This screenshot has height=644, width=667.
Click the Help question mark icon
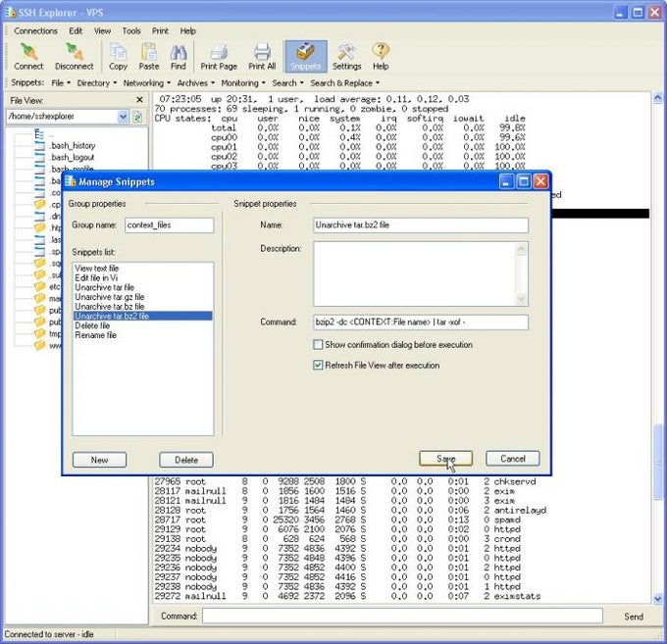point(381,57)
